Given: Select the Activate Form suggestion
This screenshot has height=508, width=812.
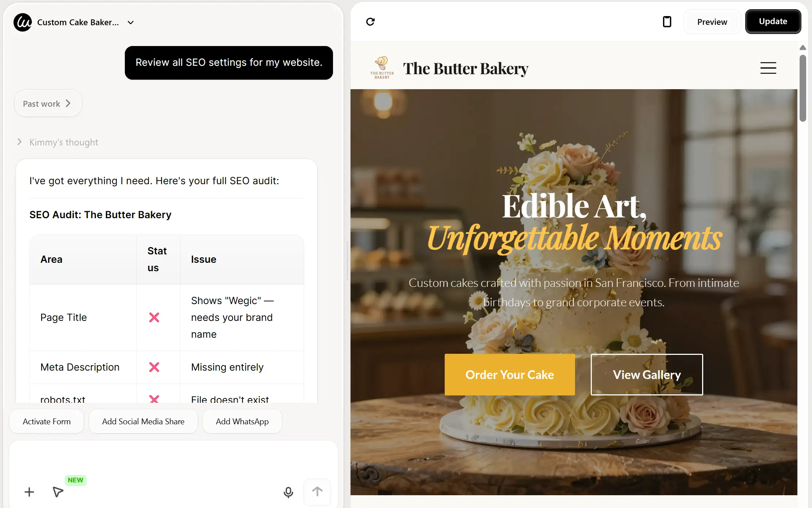Looking at the screenshot, I should coord(47,421).
